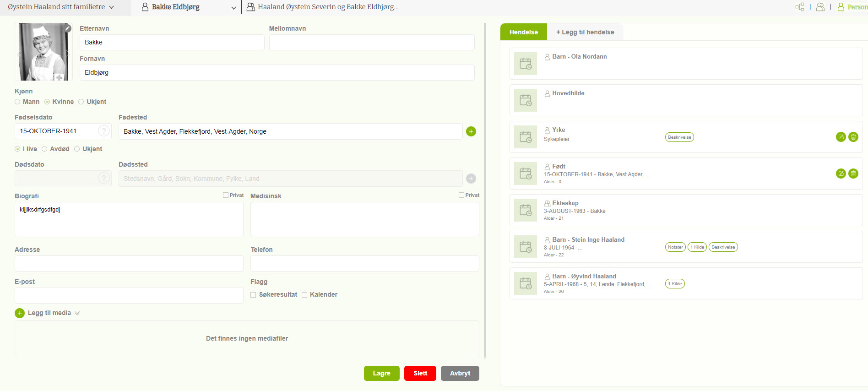Screen dimensions: 868x391
Task: Enable the Kalender flag checkbox
Action: click(x=304, y=295)
